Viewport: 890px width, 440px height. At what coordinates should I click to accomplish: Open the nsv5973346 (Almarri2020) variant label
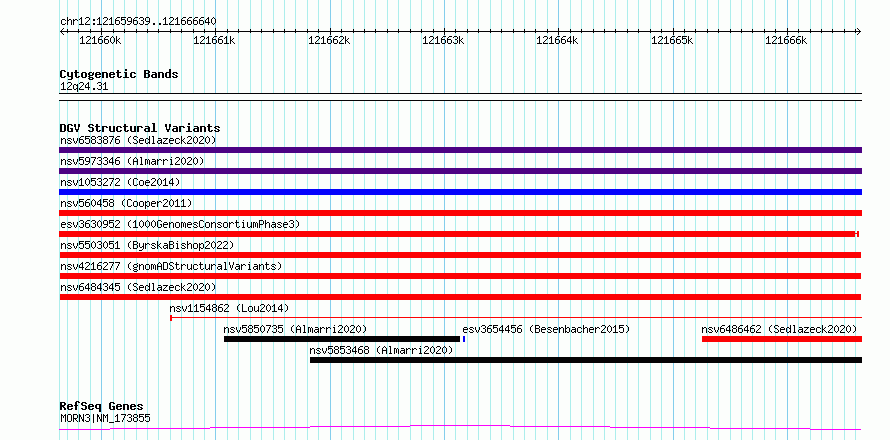(x=132, y=161)
